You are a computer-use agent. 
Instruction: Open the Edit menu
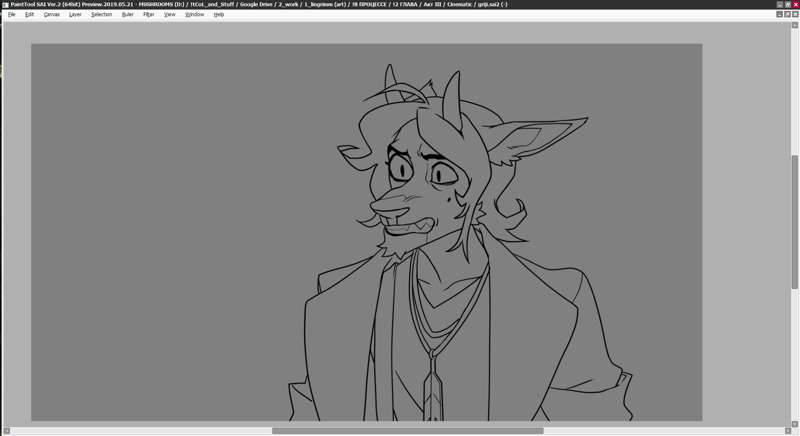tap(30, 14)
